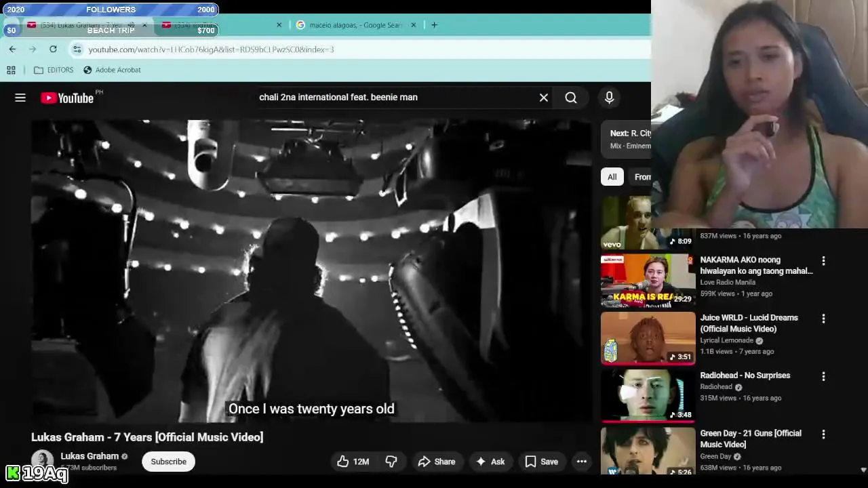Viewport: 868px width, 488px height.
Task: Go to YouTube home via logo
Action: [x=67, y=98]
